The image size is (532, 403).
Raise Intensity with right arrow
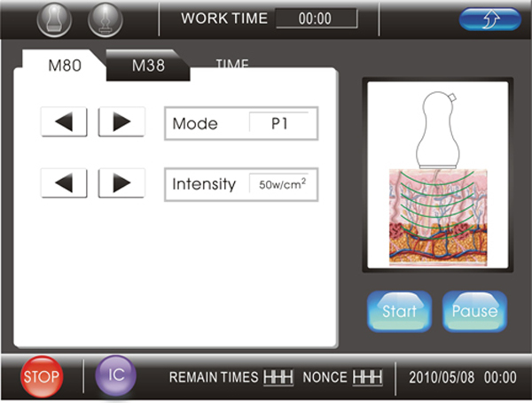121,182
